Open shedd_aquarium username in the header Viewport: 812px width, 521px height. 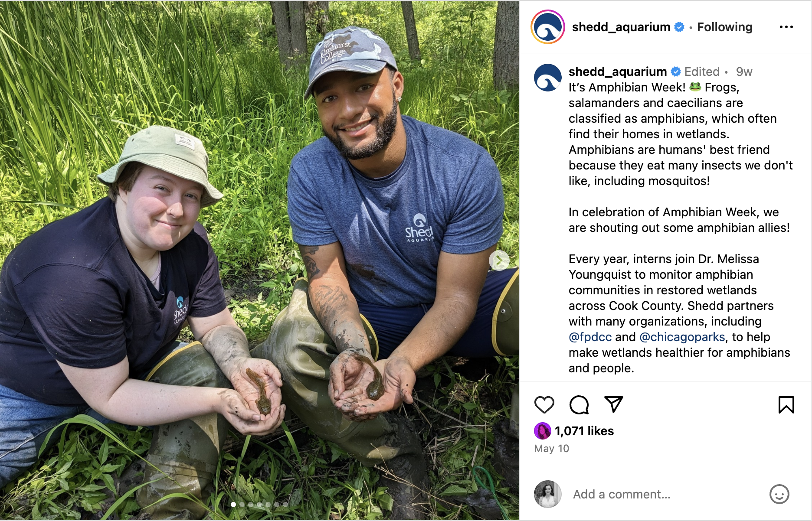[621, 27]
